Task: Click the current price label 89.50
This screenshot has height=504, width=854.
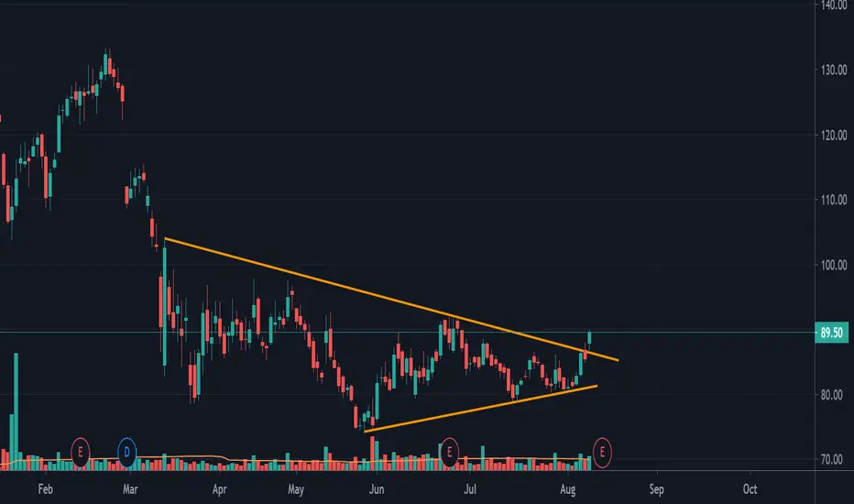Action: click(832, 333)
